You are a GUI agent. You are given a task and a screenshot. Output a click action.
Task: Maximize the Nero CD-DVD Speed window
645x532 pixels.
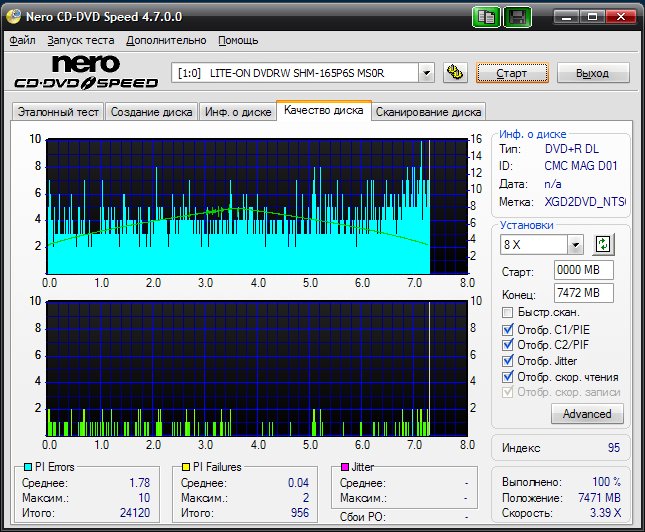point(592,17)
